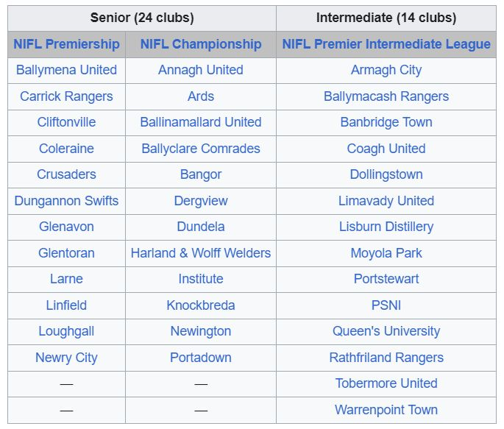Open the Cliftonville club page
The width and height of the screenshot is (504, 429).
tap(66, 122)
